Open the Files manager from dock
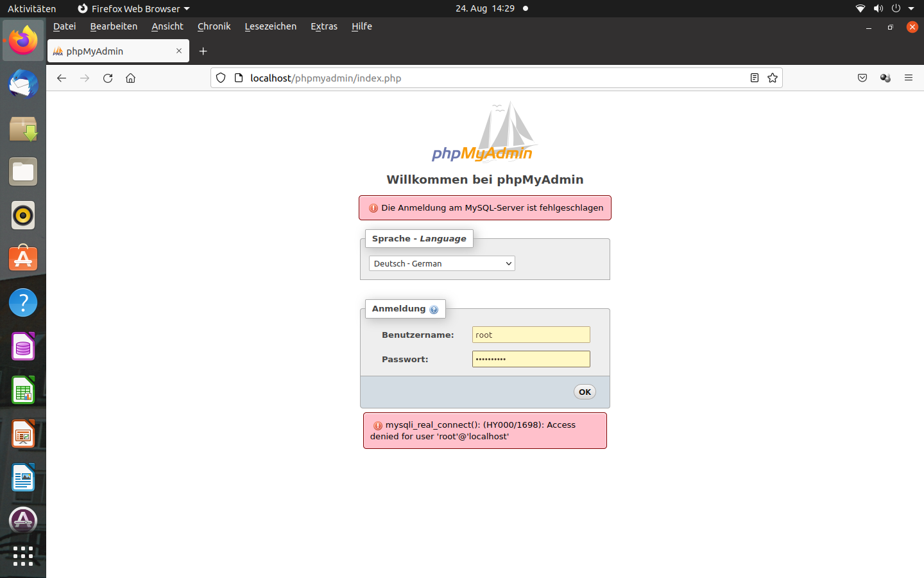 point(23,171)
